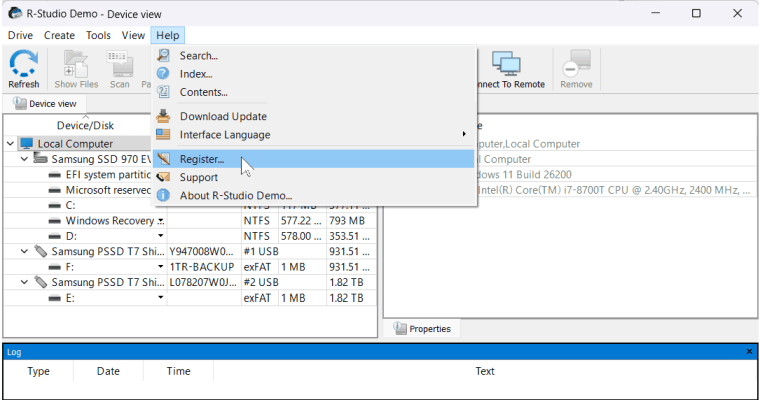Click the Properties tab icon

click(x=400, y=328)
